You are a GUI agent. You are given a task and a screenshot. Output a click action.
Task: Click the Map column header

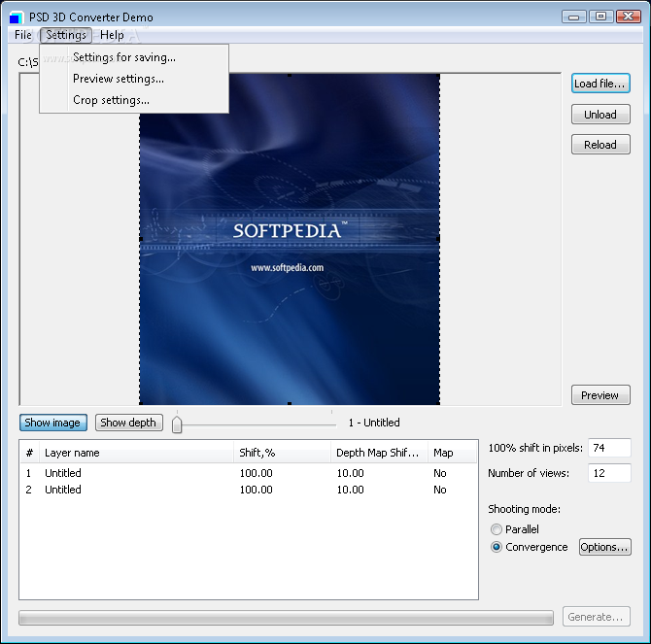click(x=452, y=453)
